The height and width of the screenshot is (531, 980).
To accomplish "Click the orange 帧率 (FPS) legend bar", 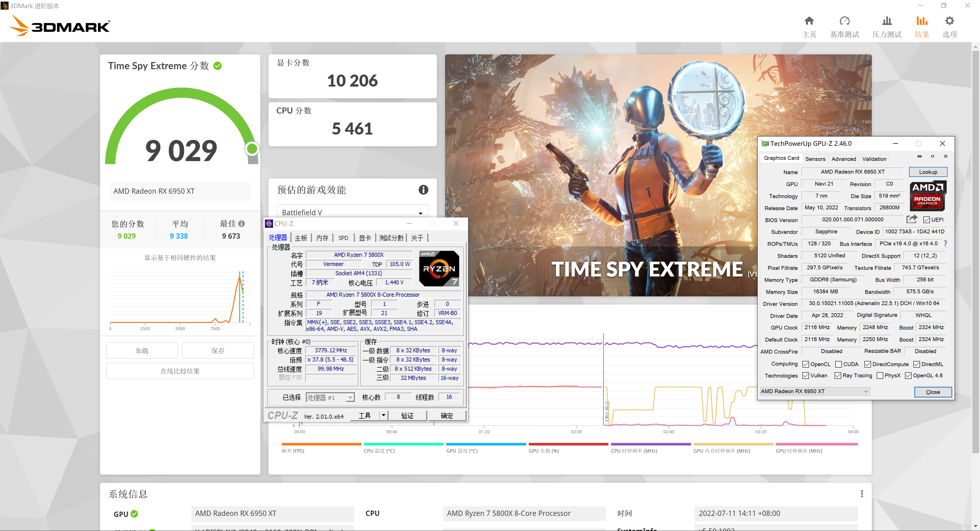I will (321, 444).
